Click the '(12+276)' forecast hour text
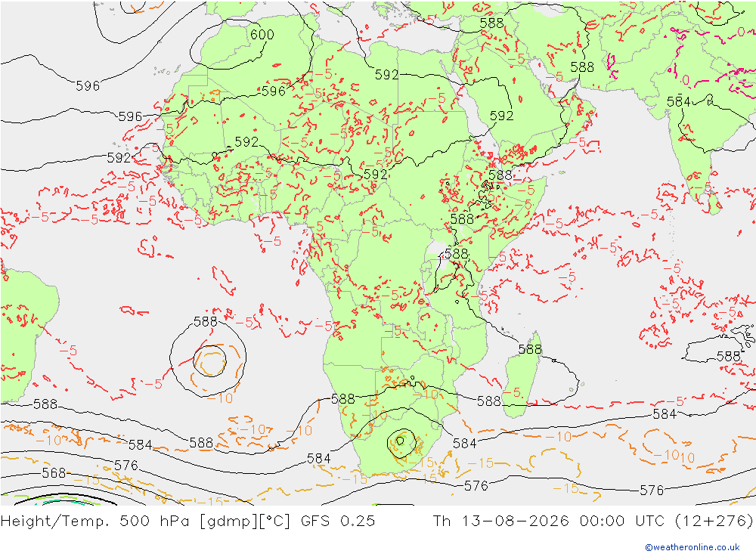 coord(714,522)
